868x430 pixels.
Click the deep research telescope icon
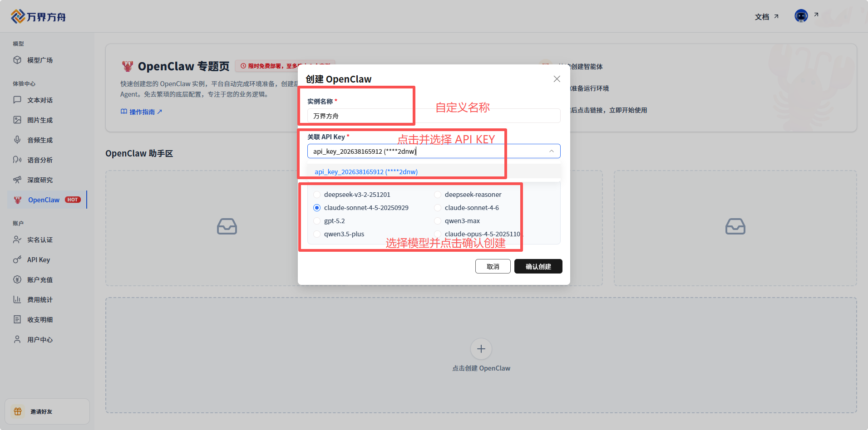click(17, 180)
